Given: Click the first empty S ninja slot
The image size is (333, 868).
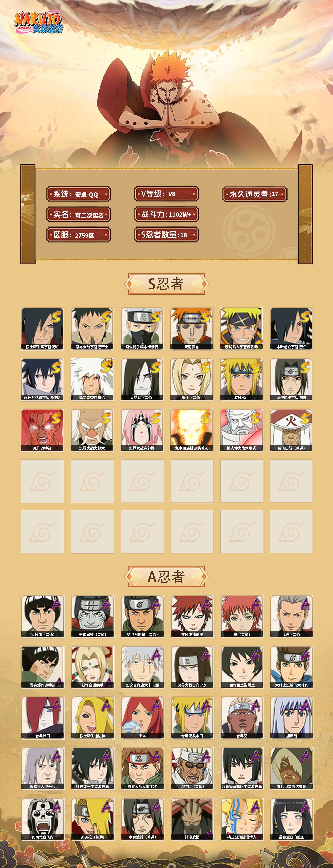Looking at the screenshot, I should [42, 481].
